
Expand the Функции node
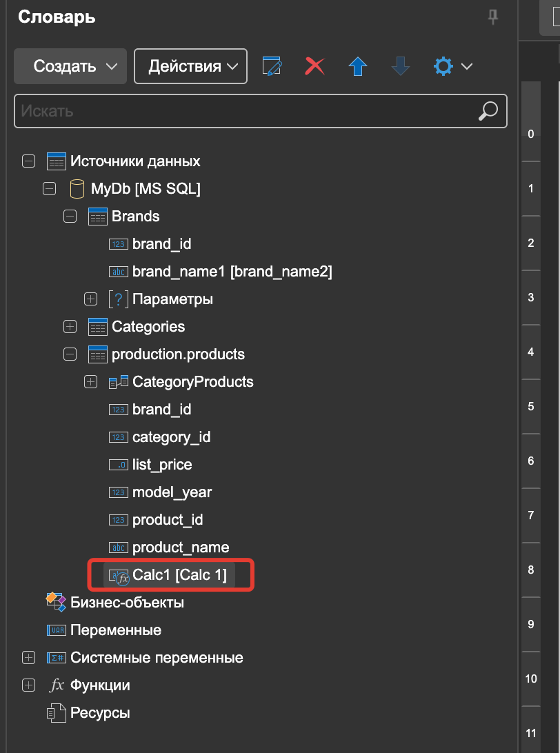click(x=29, y=685)
